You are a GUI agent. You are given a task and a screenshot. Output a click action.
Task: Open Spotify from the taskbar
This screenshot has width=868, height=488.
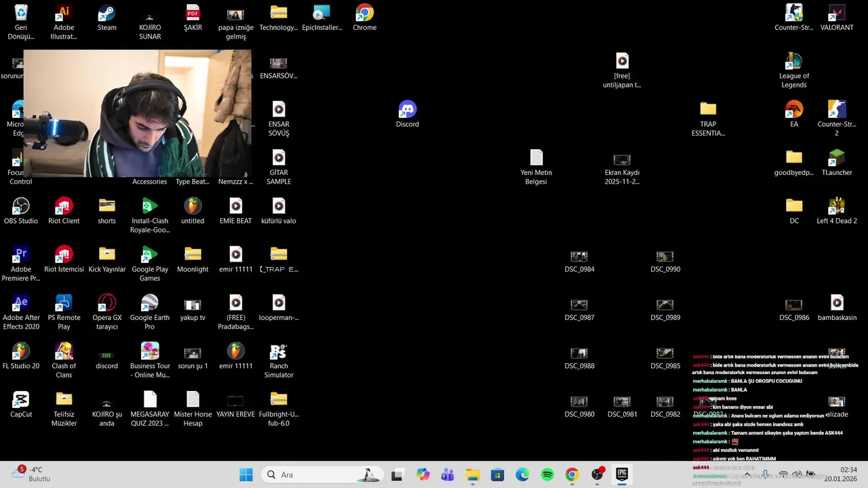click(x=547, y=474)
